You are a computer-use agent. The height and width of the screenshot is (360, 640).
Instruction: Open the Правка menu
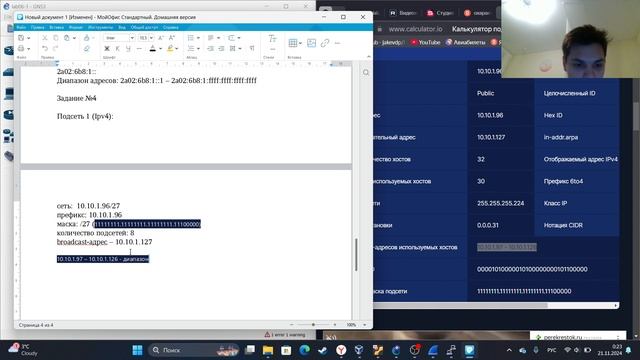tap(38, 27)
